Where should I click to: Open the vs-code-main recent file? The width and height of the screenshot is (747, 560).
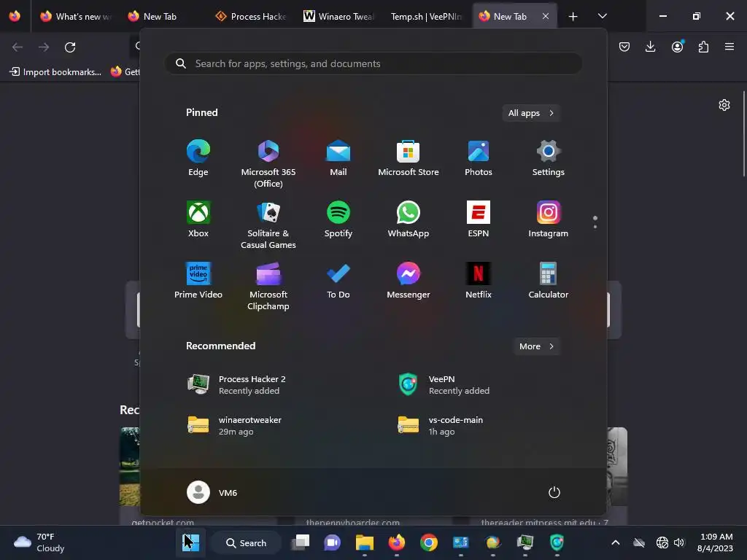pos(441,426)
